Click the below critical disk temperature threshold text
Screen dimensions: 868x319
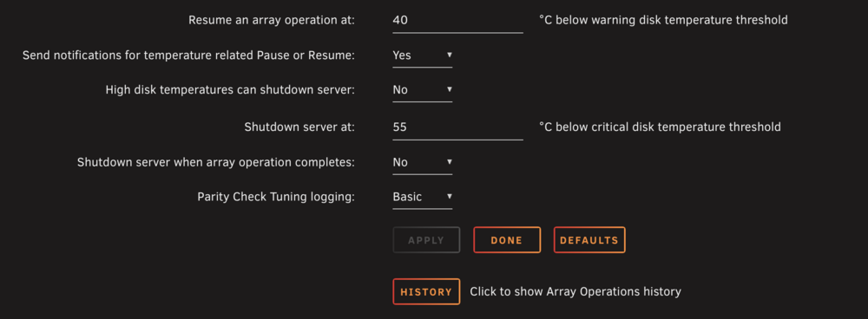[x=660, y=127]
